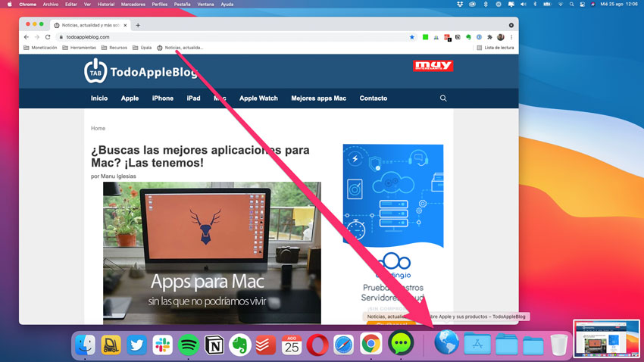Select the Noticias, actualidad tab

click(90, 25)
